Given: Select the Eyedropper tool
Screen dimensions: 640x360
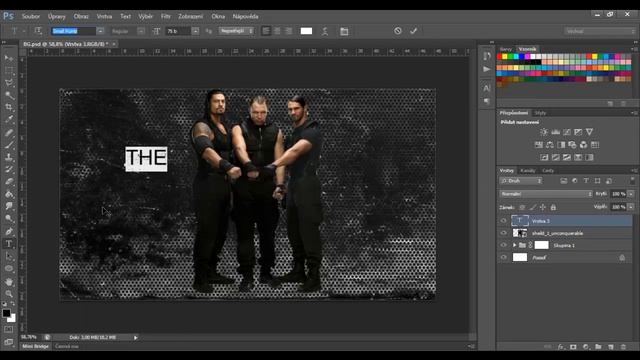Looking at the screenshot, I should (x=9, y=120).
